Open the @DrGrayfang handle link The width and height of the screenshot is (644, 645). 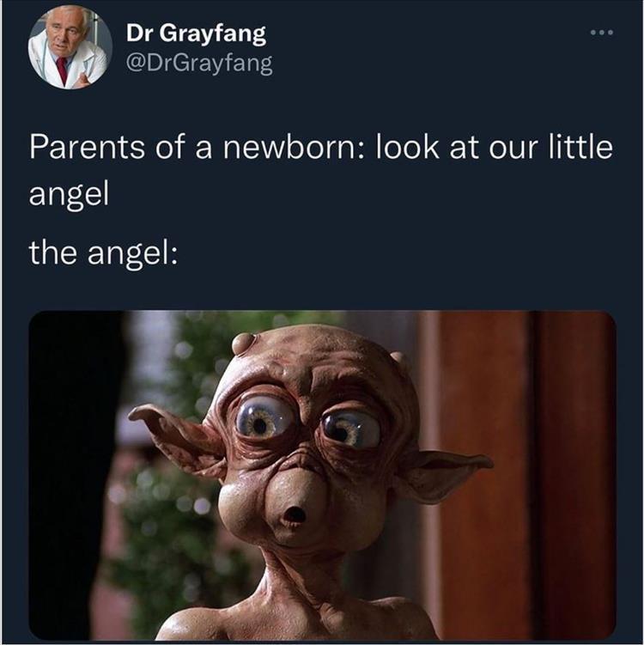click(199, 64)
